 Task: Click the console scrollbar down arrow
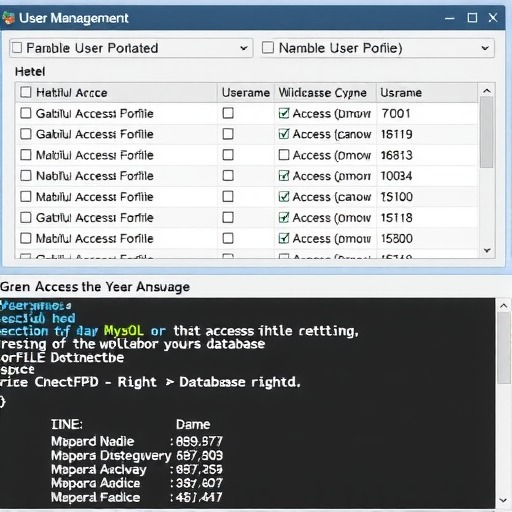(504, 500)
